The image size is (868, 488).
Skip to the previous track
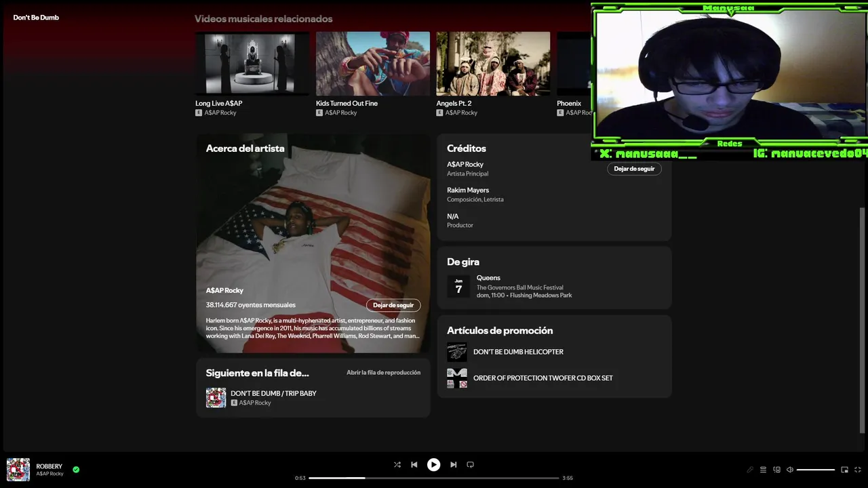pos(414,464)
